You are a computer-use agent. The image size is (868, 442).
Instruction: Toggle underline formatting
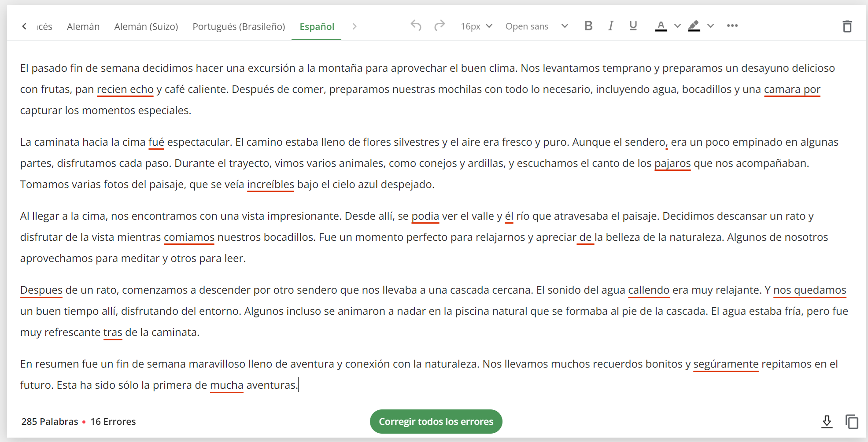tap(633, 26)
